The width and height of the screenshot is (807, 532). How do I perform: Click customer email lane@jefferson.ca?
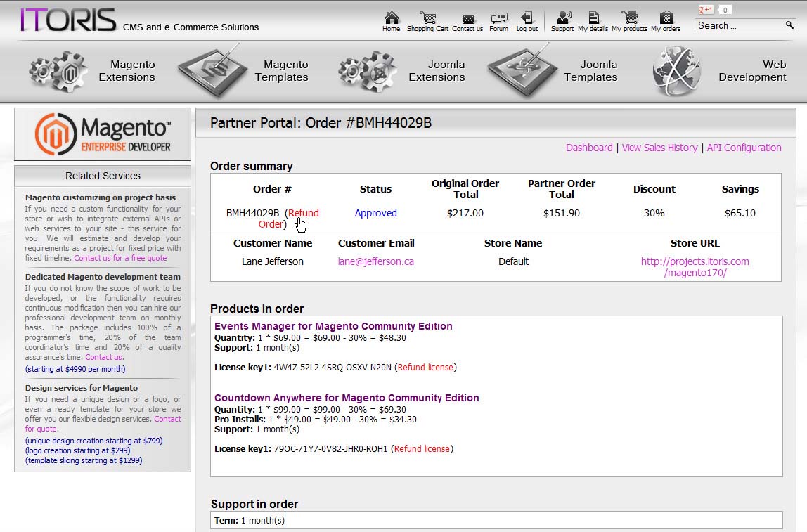coord(375,261)
